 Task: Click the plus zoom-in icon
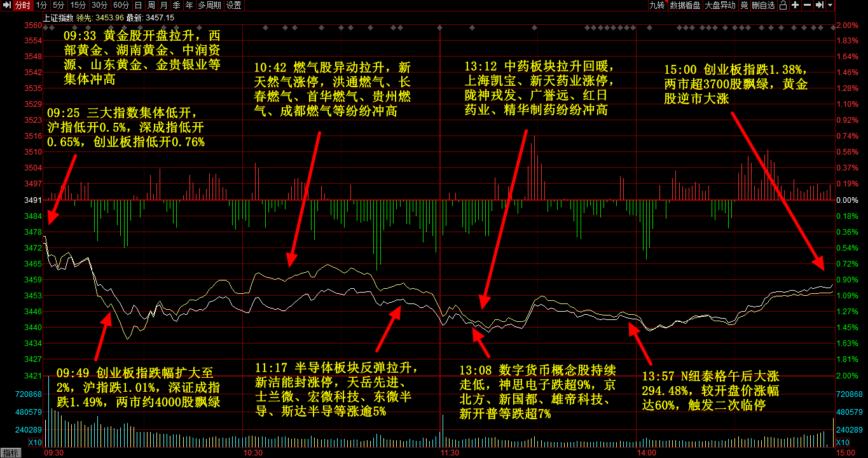pos(795,5)
